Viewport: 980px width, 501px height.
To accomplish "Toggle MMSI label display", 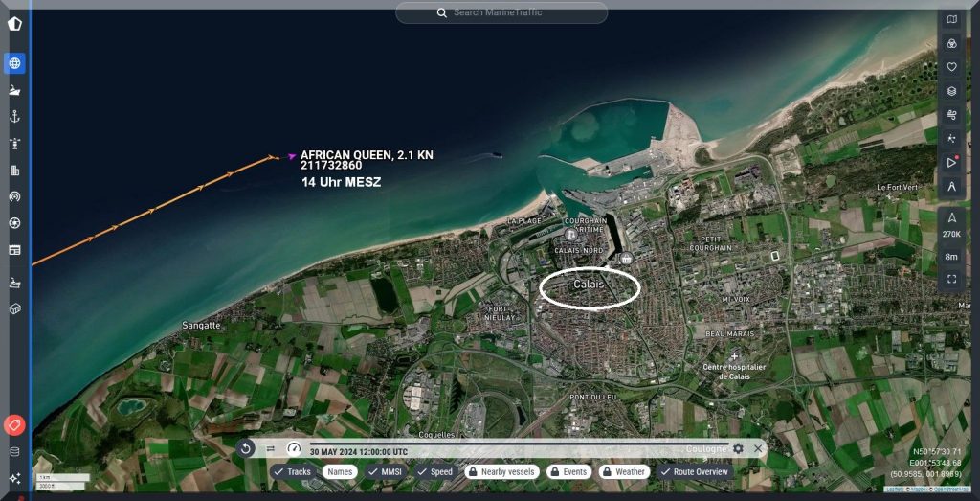I will [386, 471].
